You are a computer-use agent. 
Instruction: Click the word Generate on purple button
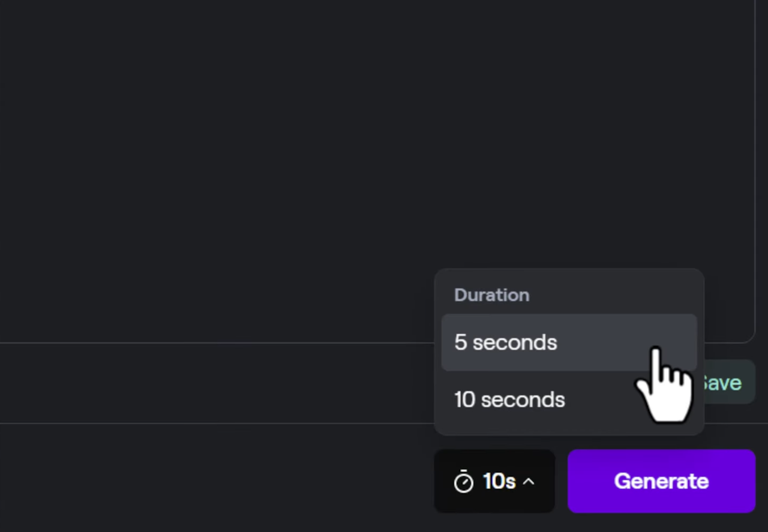(661, 481)
